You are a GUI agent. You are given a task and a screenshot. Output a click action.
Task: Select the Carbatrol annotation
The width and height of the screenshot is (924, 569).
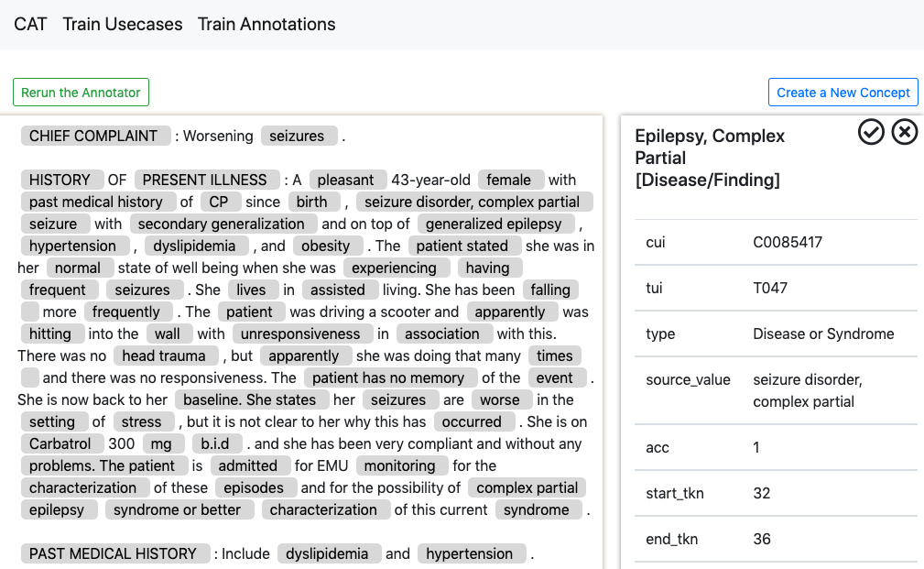[x=62, y=444]
